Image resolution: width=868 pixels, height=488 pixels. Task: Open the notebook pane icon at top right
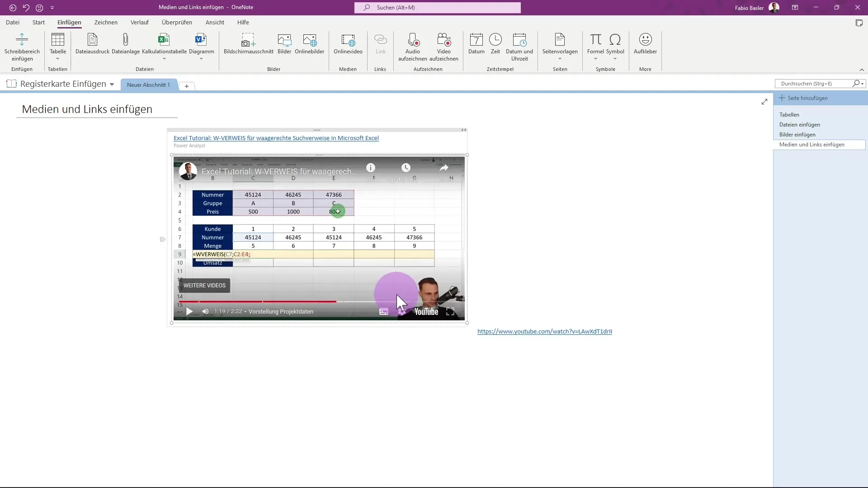(859, 23)
